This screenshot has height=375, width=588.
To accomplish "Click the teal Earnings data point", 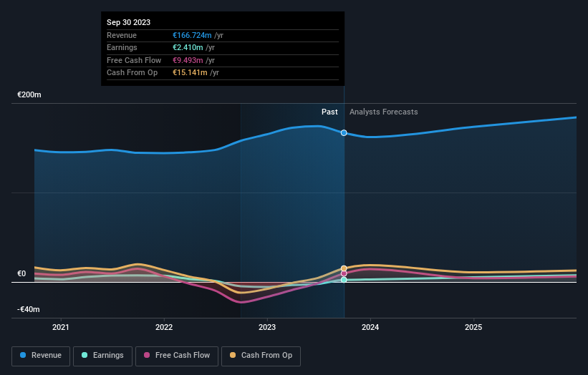I will click(344, 280).
